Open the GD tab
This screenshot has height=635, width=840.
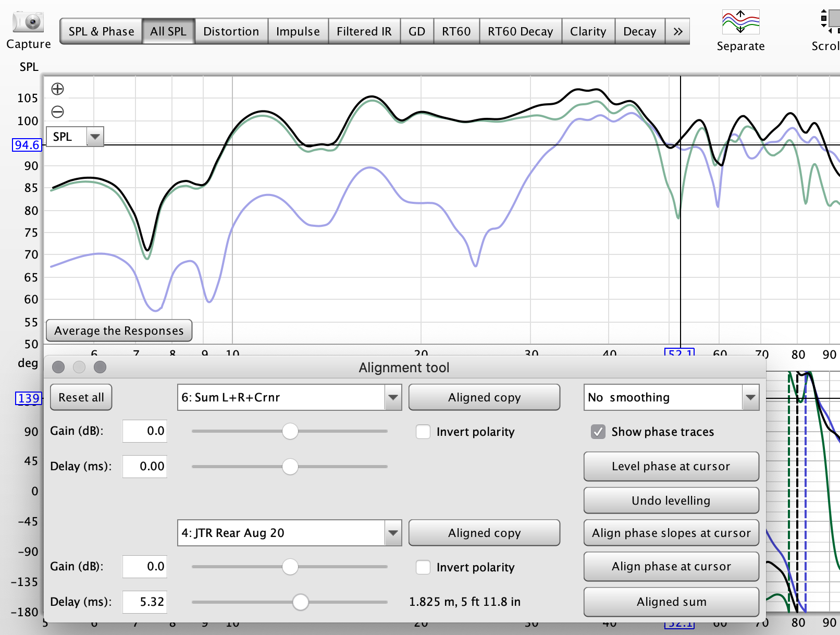point(417,31)
